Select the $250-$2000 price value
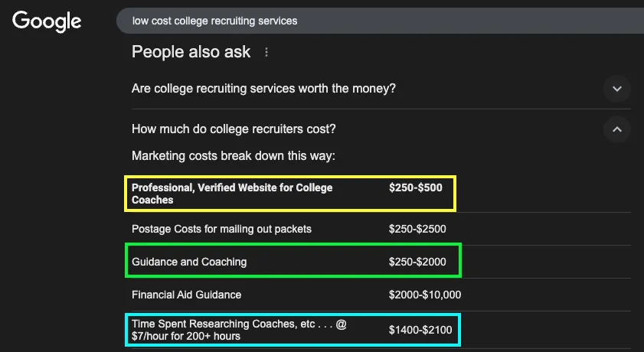Viewport: 644px width, 352px height. click(417, 262)
